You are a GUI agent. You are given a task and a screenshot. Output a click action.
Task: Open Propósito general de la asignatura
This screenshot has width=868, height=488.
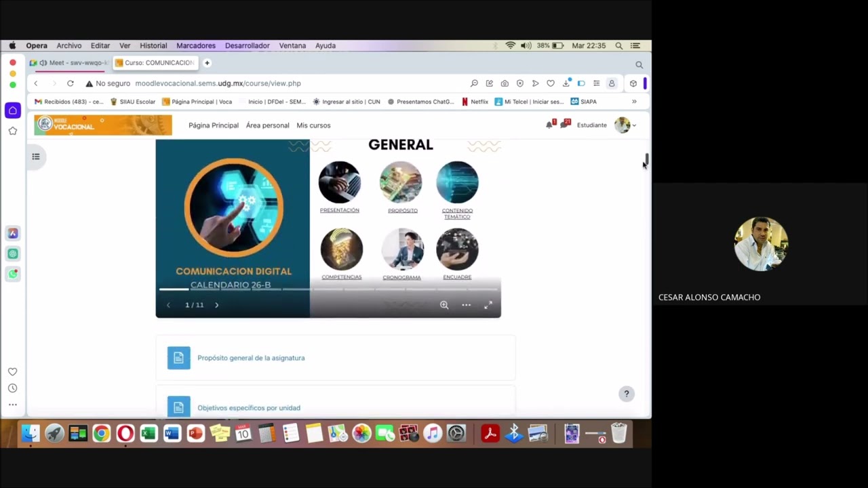(251, 358)
